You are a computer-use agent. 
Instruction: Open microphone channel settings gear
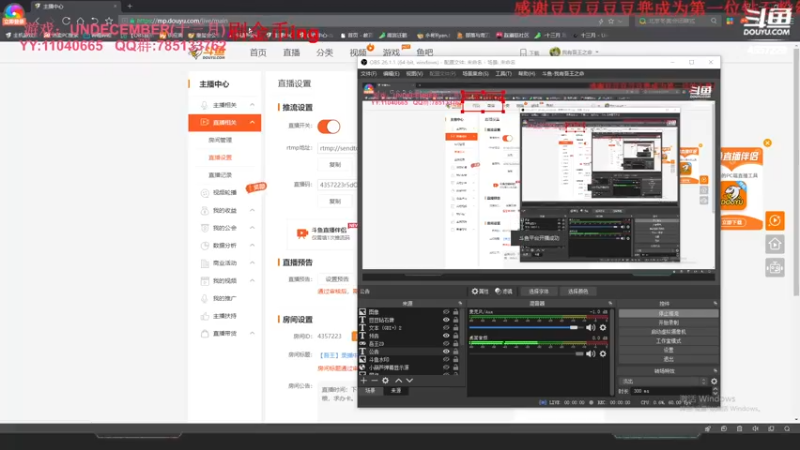603,328
